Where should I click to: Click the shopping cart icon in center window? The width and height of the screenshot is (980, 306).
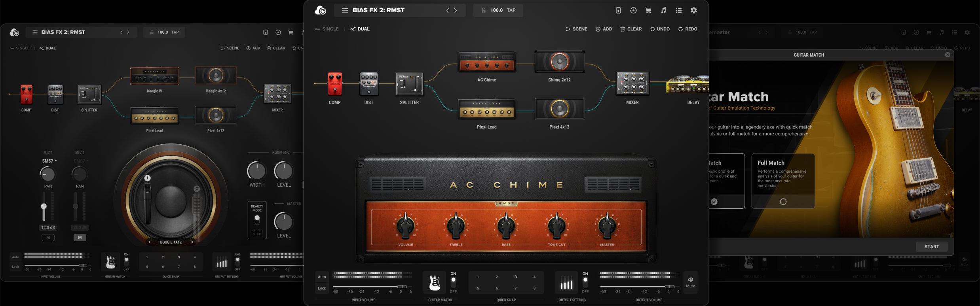click(x=648, y=11)
